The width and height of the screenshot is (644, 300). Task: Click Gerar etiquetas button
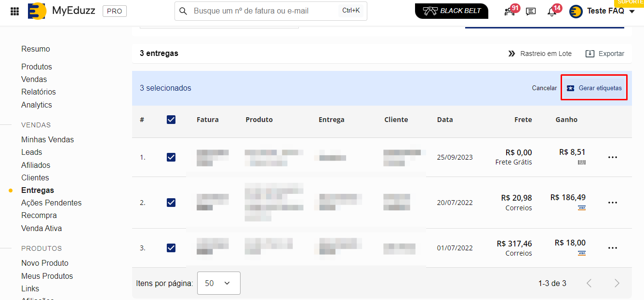click(594, 88)
